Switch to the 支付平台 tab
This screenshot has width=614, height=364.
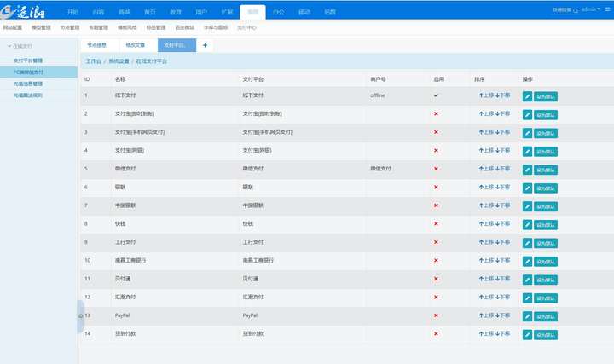coord(177,45)
